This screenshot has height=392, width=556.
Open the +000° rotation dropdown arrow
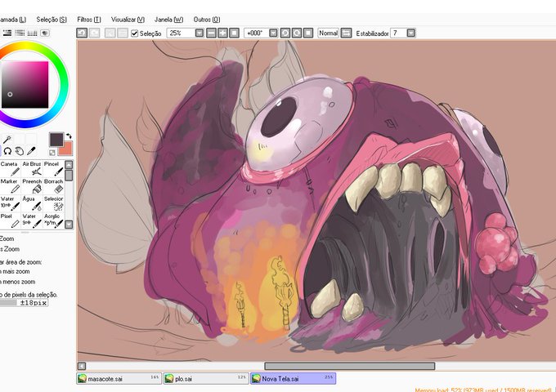(x=273, y=33)
